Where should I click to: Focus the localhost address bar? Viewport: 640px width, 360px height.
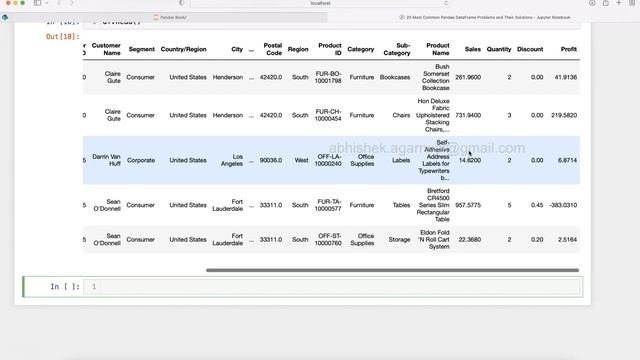(x=320, y=3)
